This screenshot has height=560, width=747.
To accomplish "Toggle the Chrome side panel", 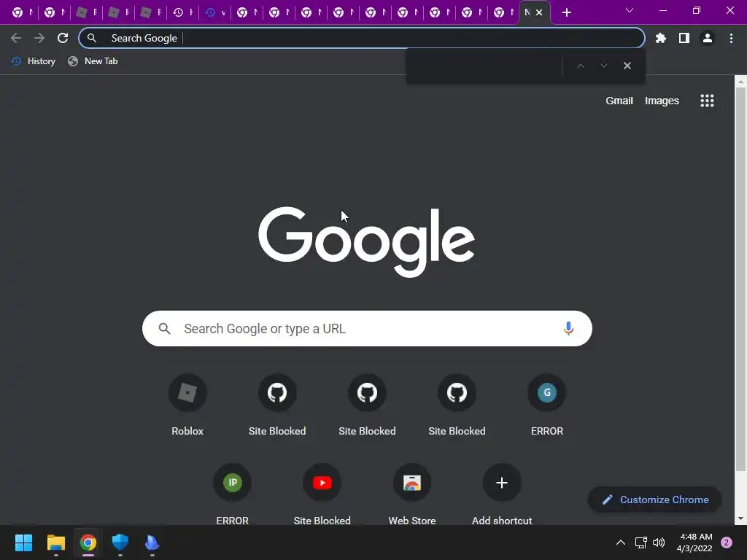I will click(x=684, y=38).
